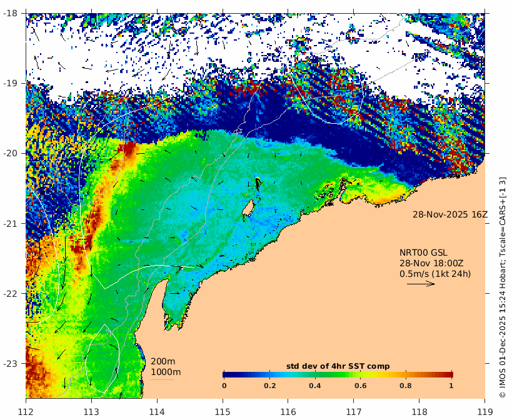Click the colorbar tick label '0.4'
Viewport: 512px width, 420px height.
click(x=315, y=386)
